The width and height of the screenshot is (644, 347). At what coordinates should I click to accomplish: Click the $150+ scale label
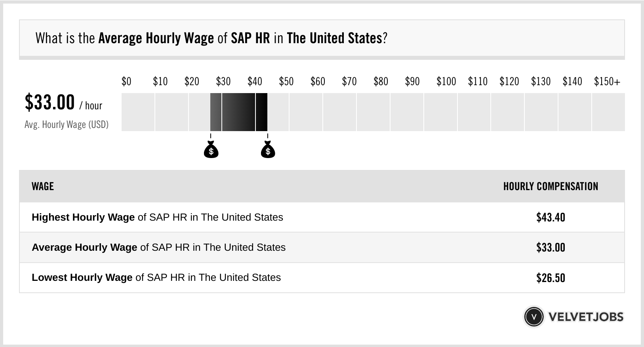tap(607, 82)
